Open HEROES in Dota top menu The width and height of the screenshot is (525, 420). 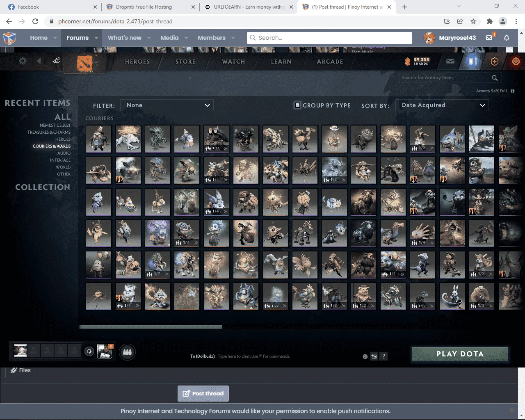coord(137,62)
